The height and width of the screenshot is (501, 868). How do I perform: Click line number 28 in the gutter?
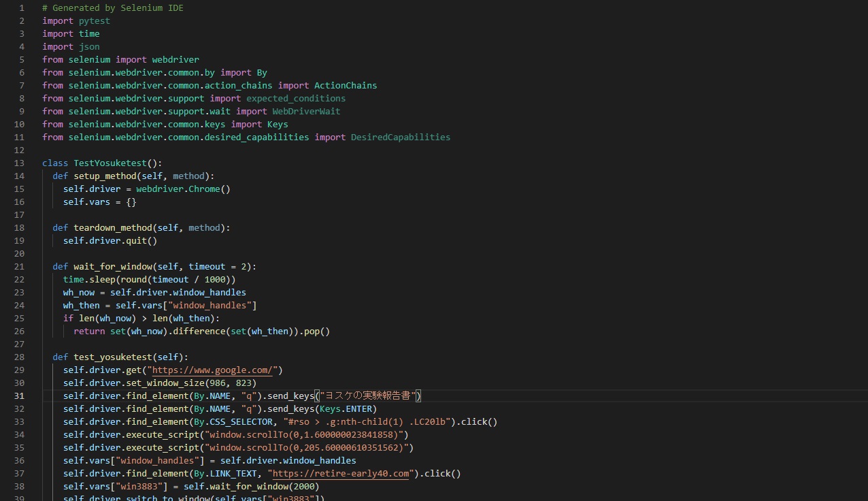(19, 357)
